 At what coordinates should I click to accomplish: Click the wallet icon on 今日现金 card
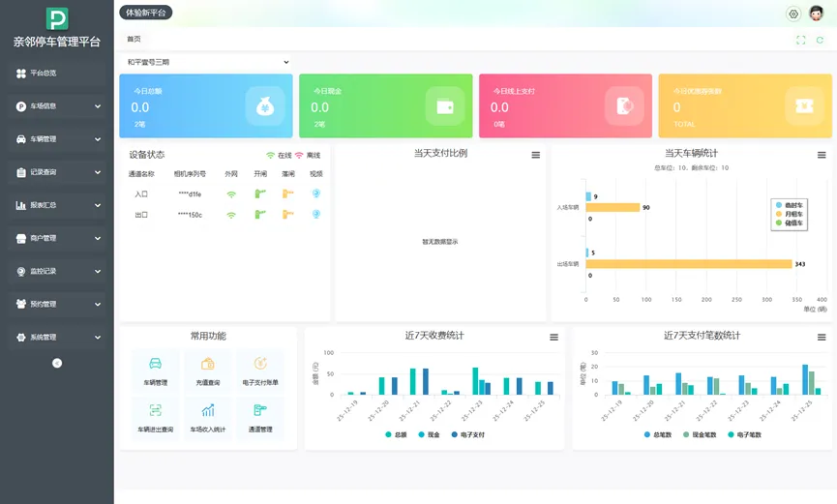click(x=445, y=106)
